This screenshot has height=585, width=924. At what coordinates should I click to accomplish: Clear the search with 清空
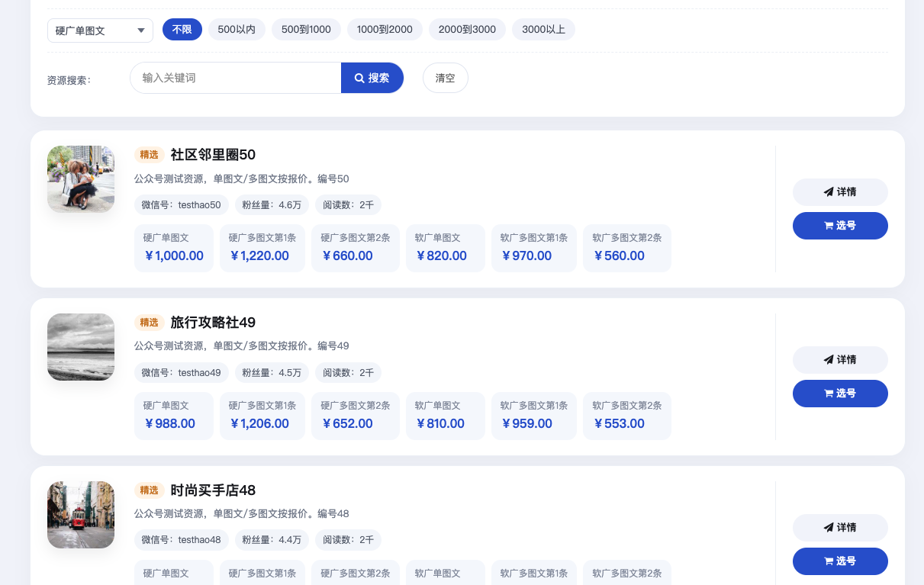446,78
